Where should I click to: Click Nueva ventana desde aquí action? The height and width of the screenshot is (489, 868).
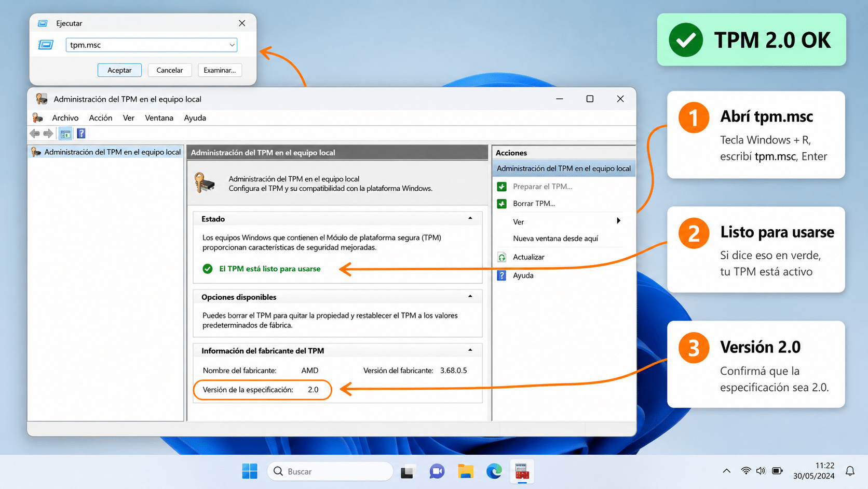(x=555, y=239)
